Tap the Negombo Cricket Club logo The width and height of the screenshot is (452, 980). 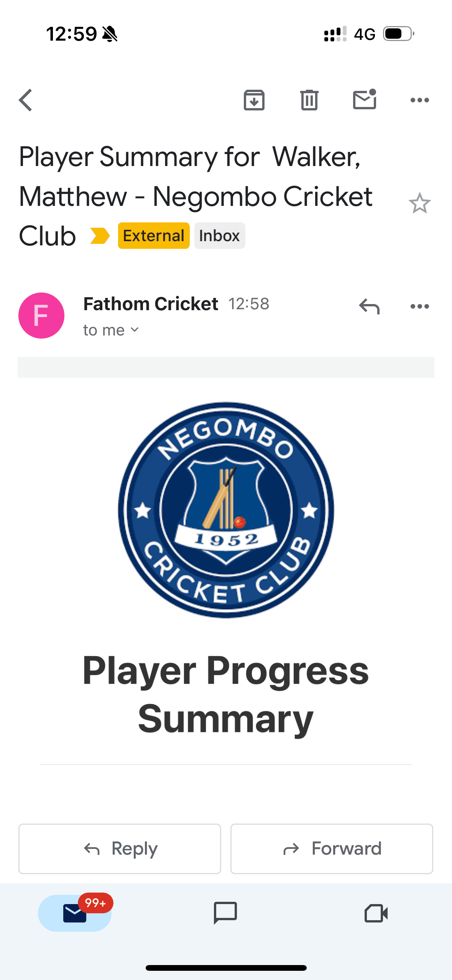tap(225, 510)
